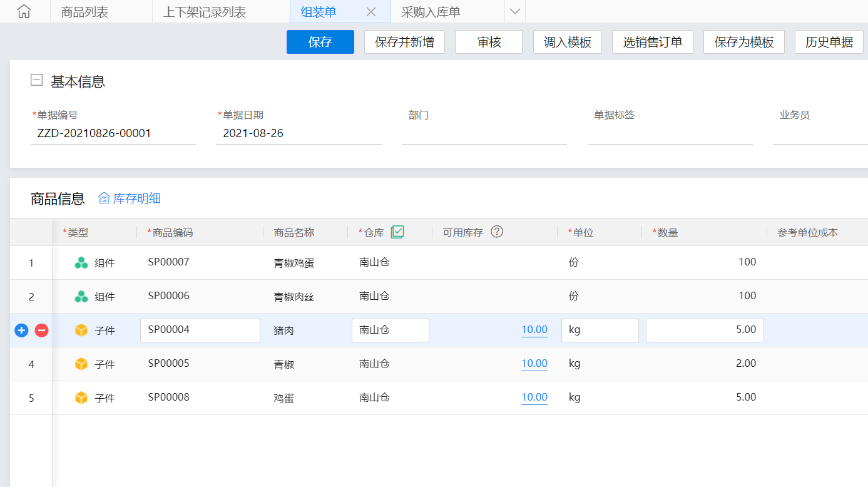
Task: Click the SP00005 product code cell
Action: 168,364
